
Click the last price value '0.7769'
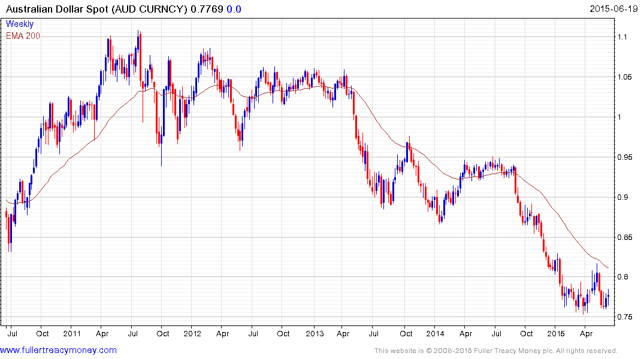207,9
